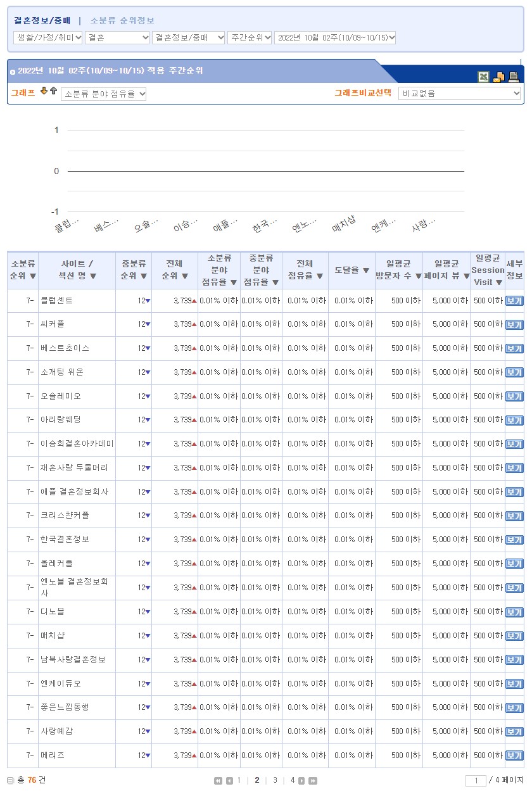Click the Excel export icon
532x803 pixels.
point(483,77)
